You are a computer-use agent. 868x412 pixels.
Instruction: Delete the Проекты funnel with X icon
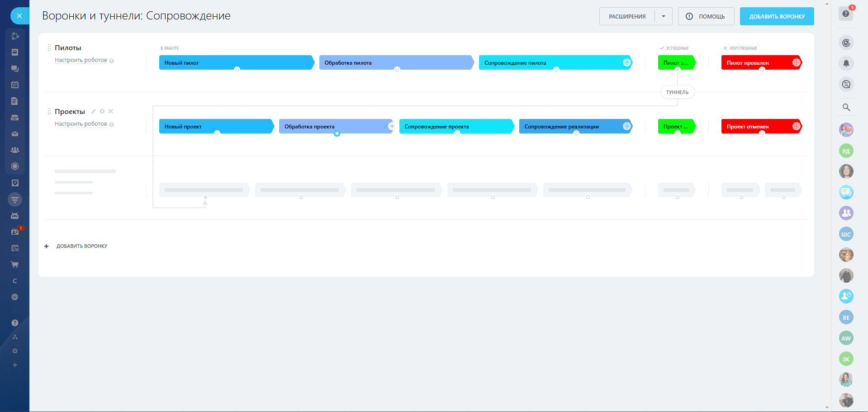(x=111, y=111)
